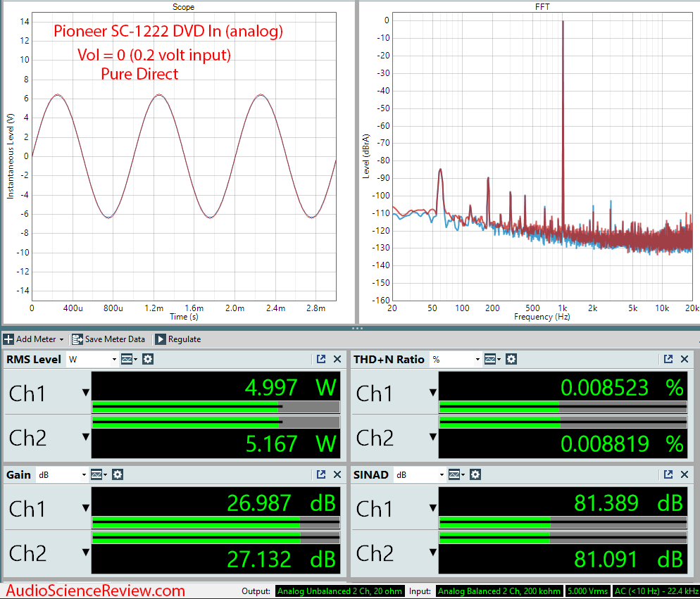Open RMS Level meter settings gear

[148, 359]
